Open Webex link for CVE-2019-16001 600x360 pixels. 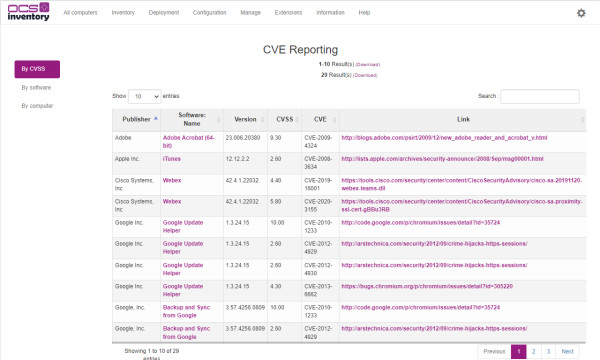pyautogui.click(x=172, y=180)
